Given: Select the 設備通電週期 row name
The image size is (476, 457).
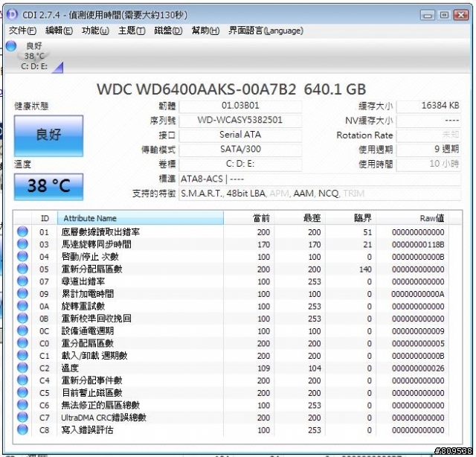Looking at the screenshot, I should [88, 331].
